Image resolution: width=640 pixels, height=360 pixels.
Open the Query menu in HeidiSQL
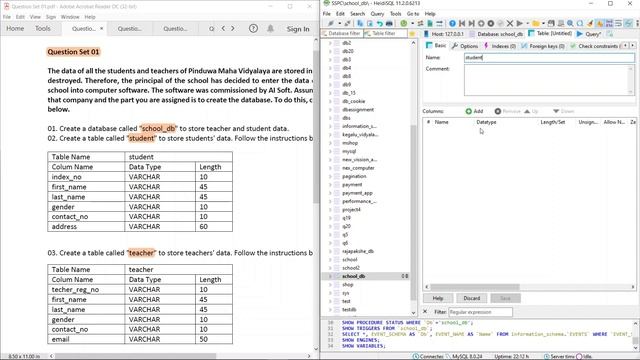[377, 13]
